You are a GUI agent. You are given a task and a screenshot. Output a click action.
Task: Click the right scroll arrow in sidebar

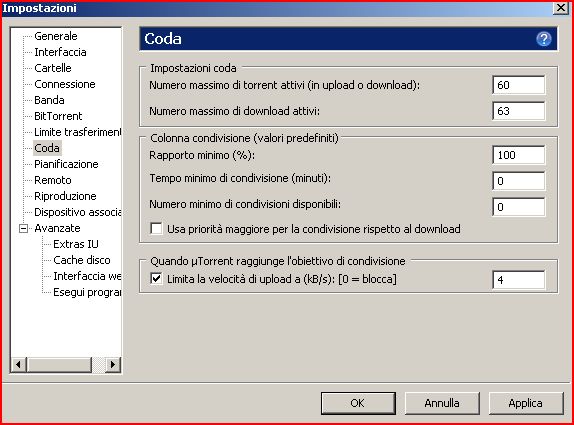[113, 364]
